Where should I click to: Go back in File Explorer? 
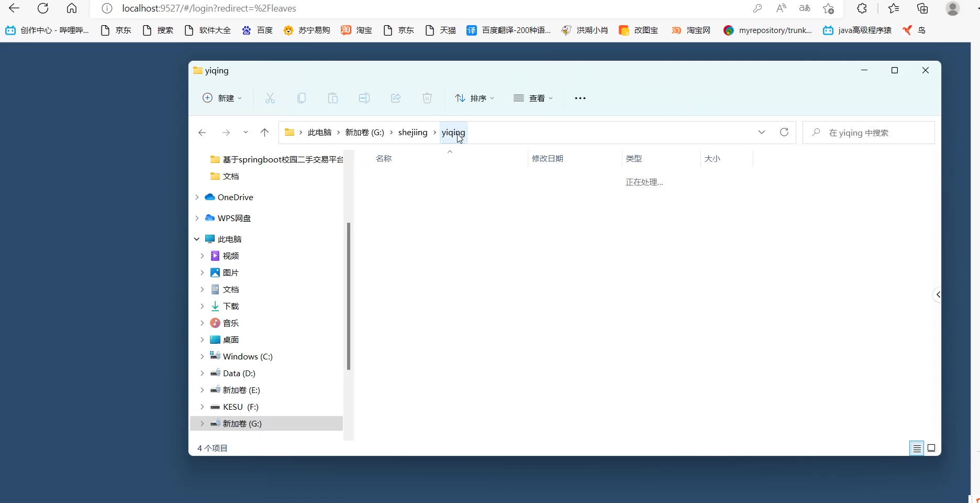pos(202,133)
